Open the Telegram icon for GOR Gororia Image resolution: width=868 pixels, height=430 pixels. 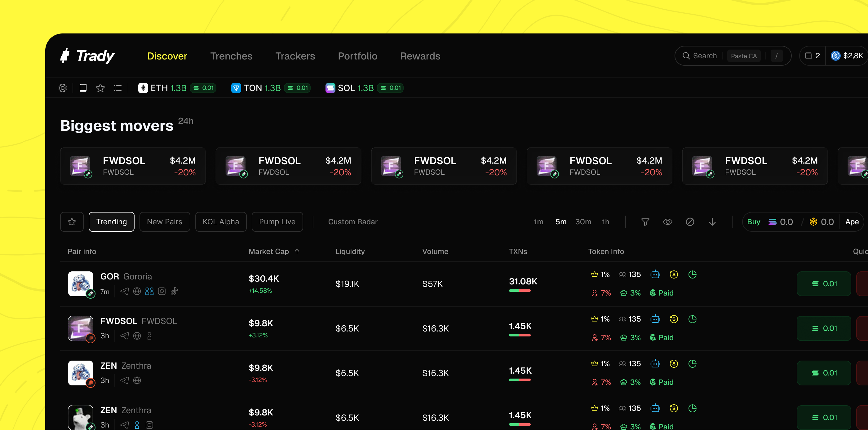point(125,291)
